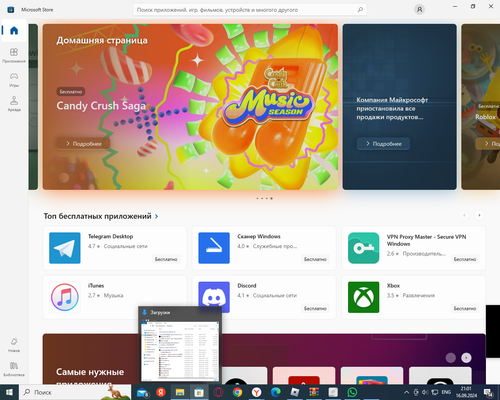Viewport: 500px width, 400px height.
Task: Click the taskbar clock and date
Action: (x=466, y=392)
